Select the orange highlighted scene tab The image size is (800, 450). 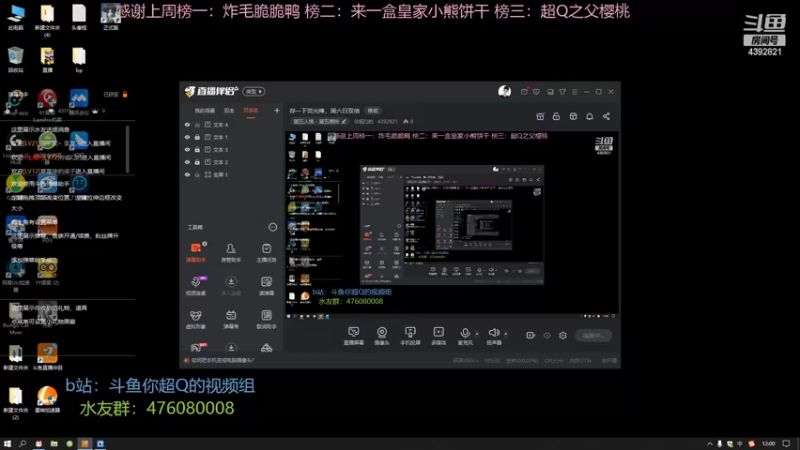pyautogui.click(x=251, y=111)
